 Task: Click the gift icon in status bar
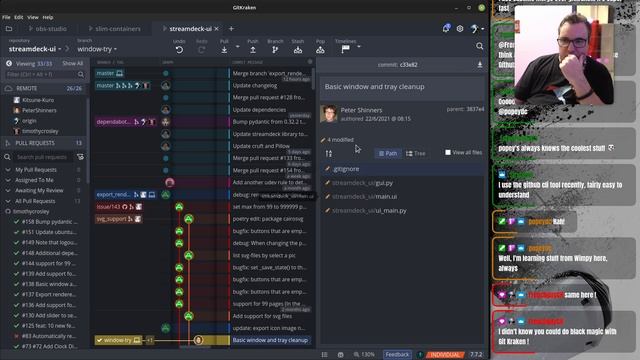[x=340, y=354]
